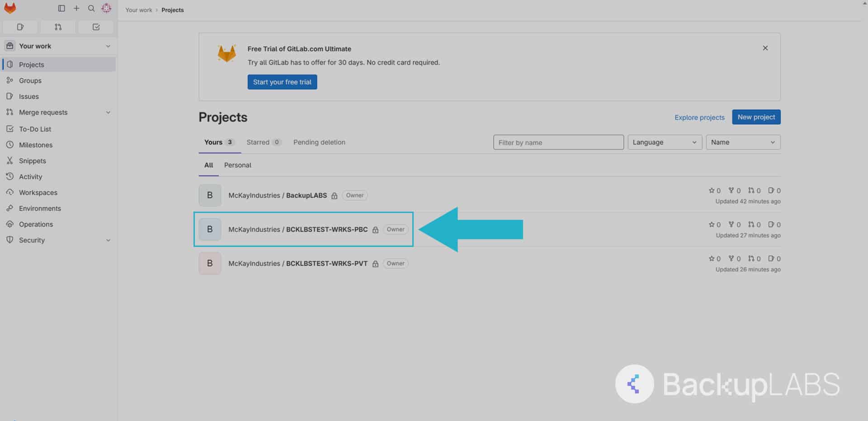The height and width of the screenshot is (421, 868).
Task: Open the Snippets section
Action: tap(32, 161)
